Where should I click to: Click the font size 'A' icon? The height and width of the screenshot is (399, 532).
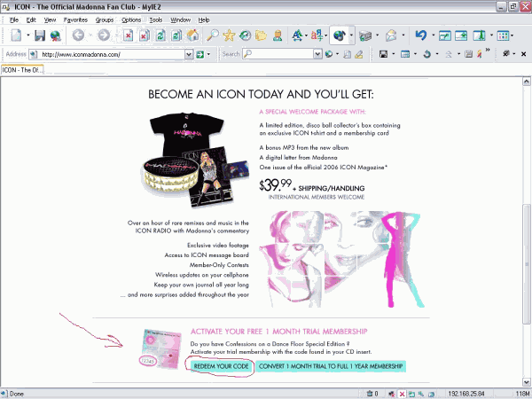point(298,35)
